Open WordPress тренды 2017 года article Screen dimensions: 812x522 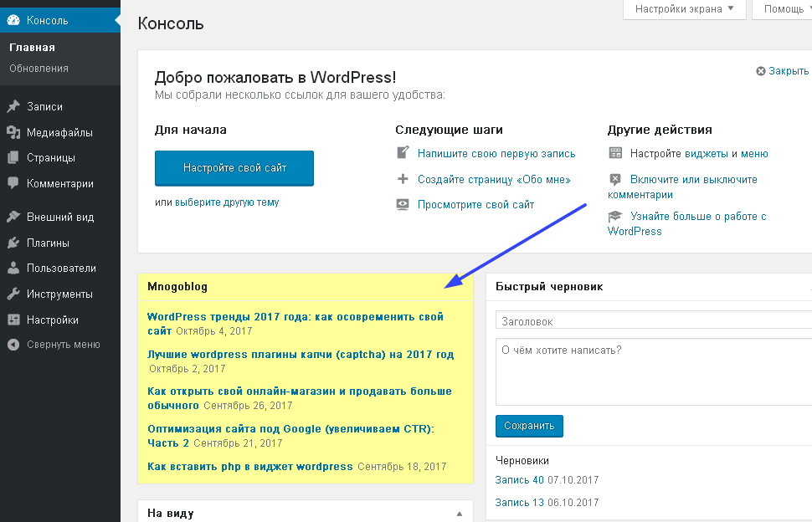[x=296, y=324]
